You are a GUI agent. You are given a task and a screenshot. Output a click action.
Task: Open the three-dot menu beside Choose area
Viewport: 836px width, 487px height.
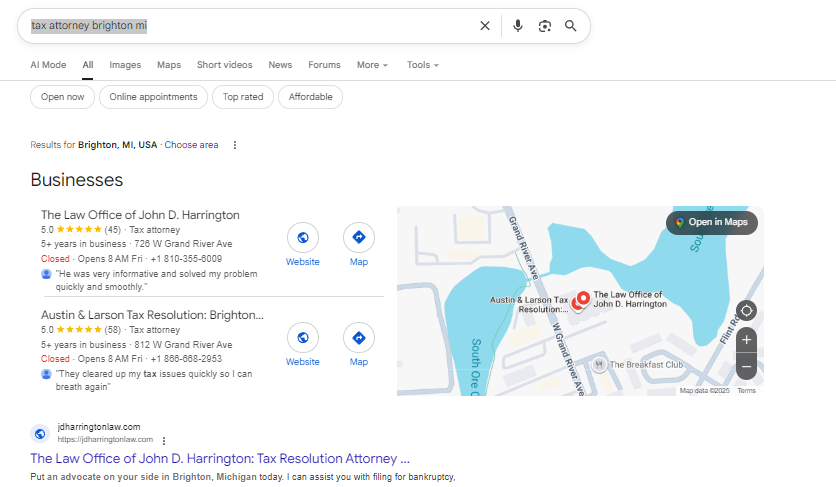coord(235,145)
